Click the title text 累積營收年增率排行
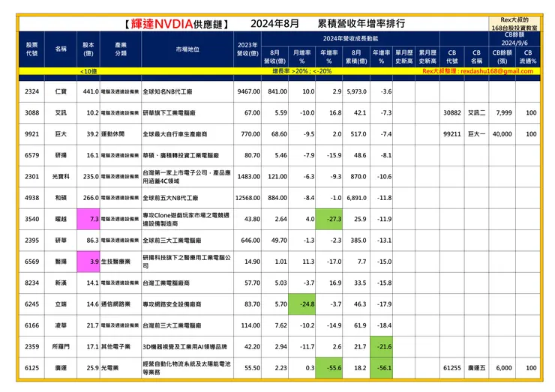The width and height of the screenshot is (555, 392). coord(361,23)
